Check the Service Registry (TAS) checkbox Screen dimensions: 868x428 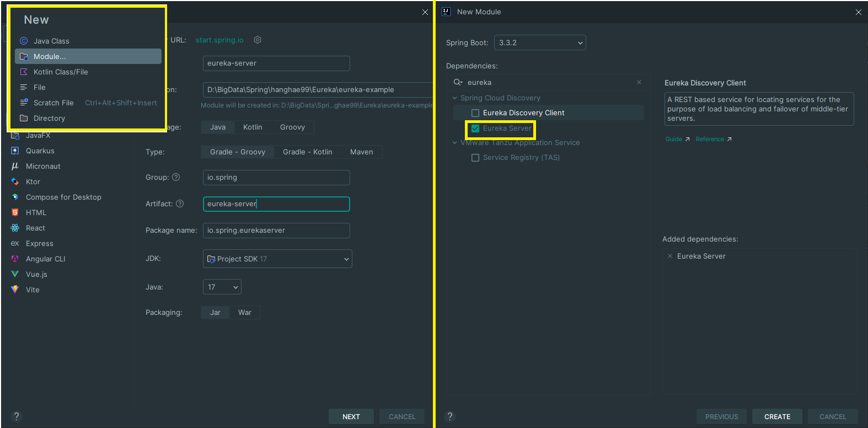[475, 158]
